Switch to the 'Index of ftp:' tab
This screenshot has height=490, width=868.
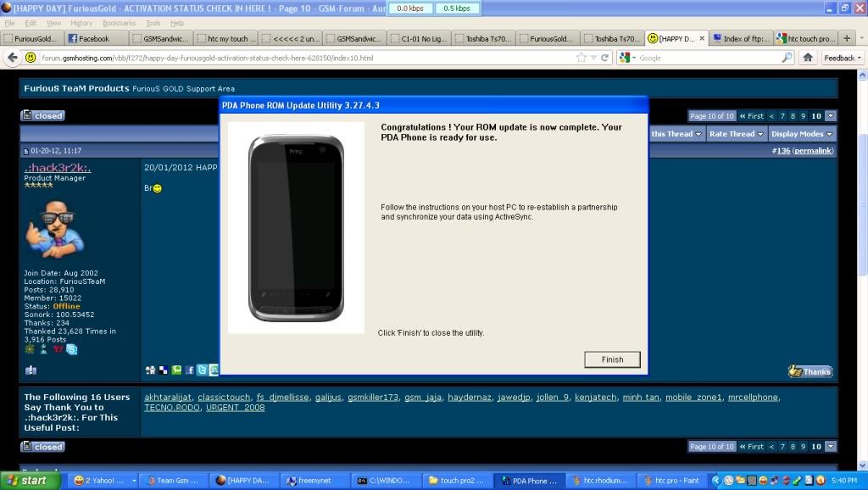[x=741, y=38]
